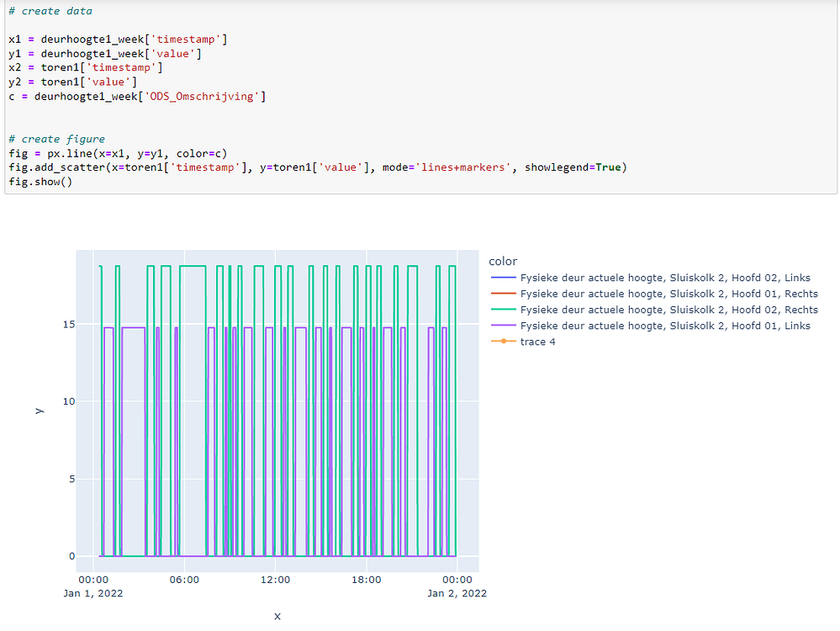Viewport: 840px width, 631px height.
Task: Click the red line legend icon
Action: coord(502,294)
